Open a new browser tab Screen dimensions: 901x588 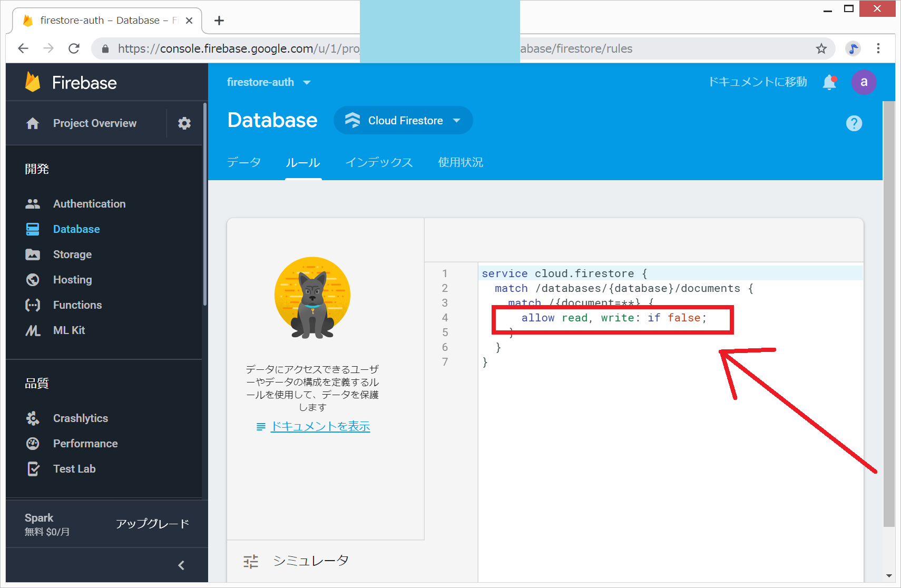[219, 21]
